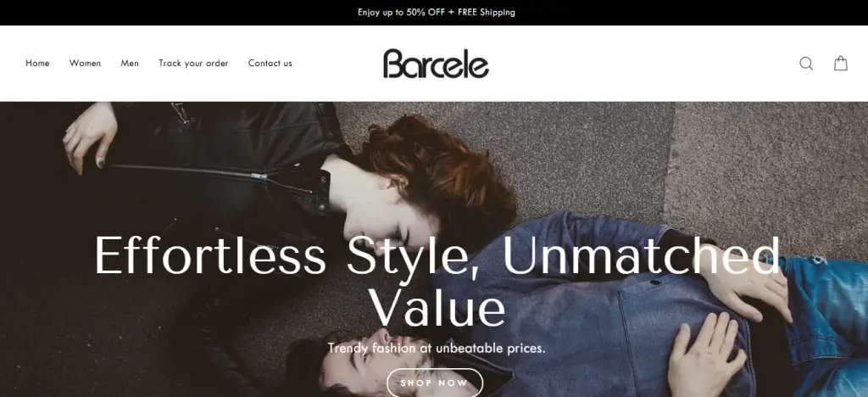Click the word Effortless in hero heading

pos(210,255)
